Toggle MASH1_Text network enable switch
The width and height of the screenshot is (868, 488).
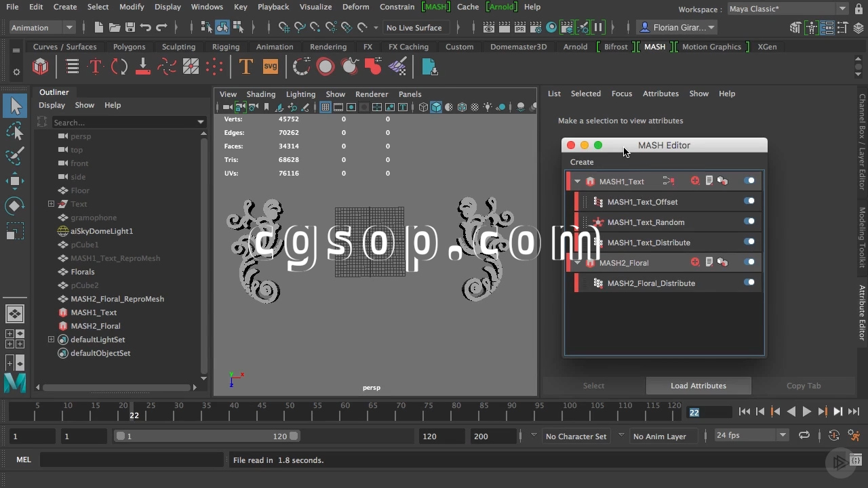click(x=749, y=181)
